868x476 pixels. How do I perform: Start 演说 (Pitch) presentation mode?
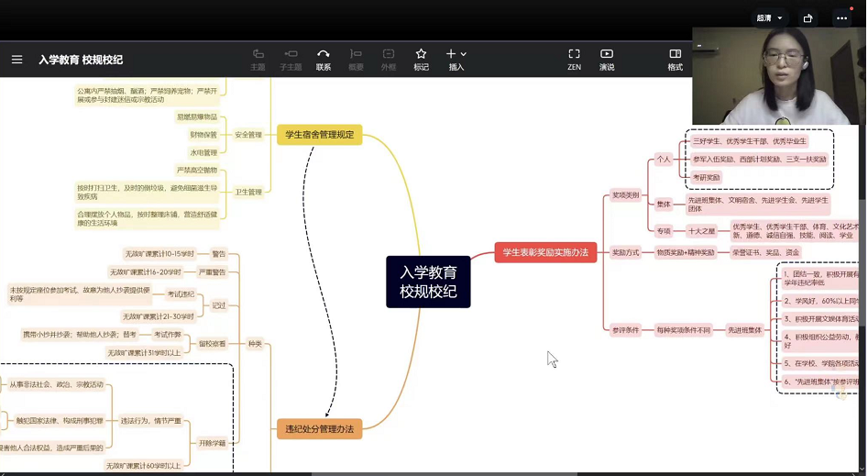coord(607,59)
